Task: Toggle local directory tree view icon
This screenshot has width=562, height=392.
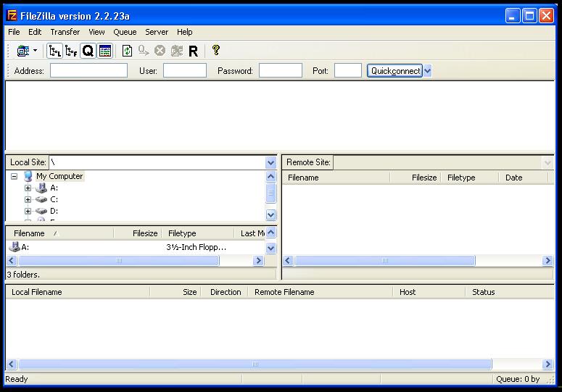Action: (x=54, y=51)
